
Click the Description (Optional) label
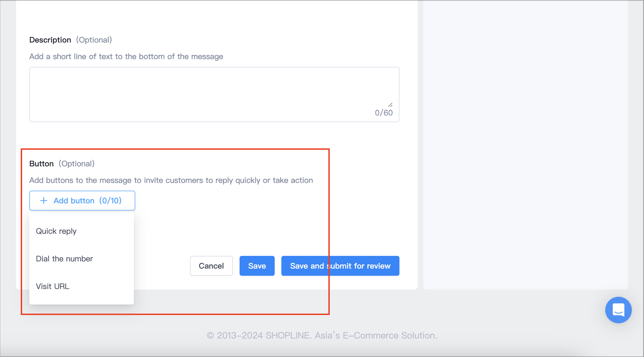(71, 40)
